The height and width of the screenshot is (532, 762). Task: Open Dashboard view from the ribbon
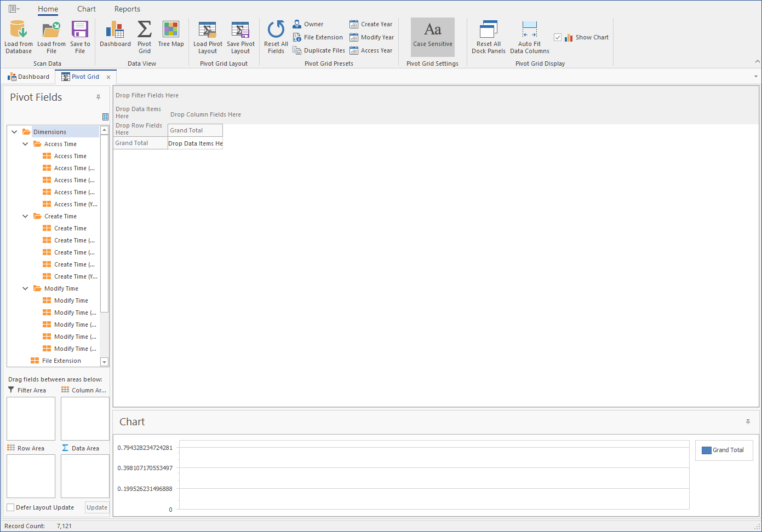coord(115,34)
